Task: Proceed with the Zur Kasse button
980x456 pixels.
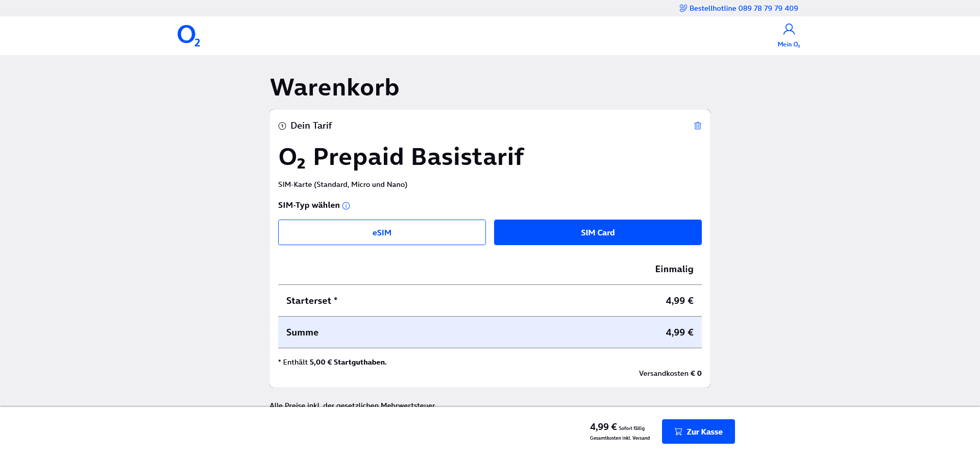Action: point(698,431)
